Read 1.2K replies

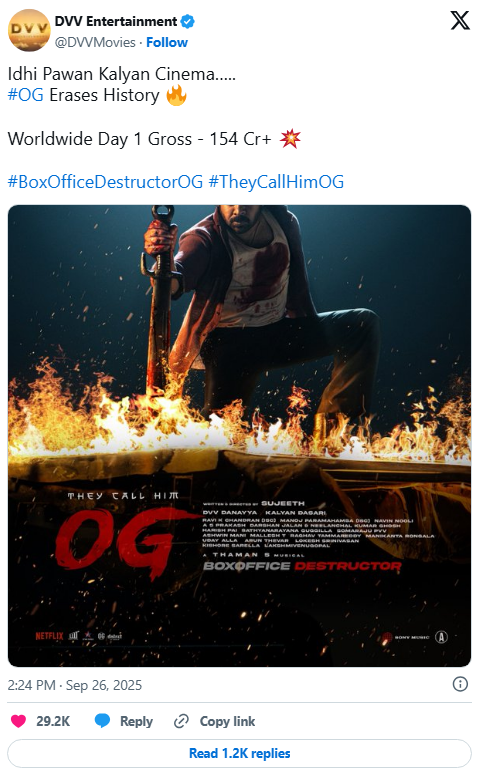pyautogui.click(x=240, y=753)
